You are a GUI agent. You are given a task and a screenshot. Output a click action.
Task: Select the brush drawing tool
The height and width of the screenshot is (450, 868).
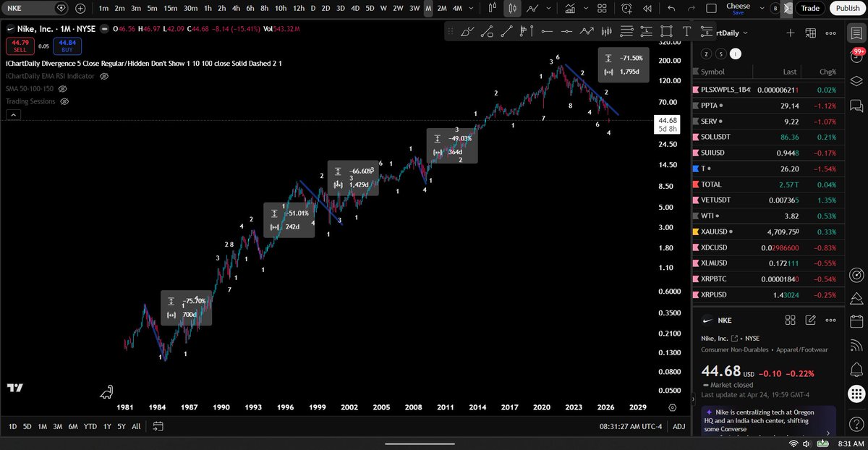point(467,31)
